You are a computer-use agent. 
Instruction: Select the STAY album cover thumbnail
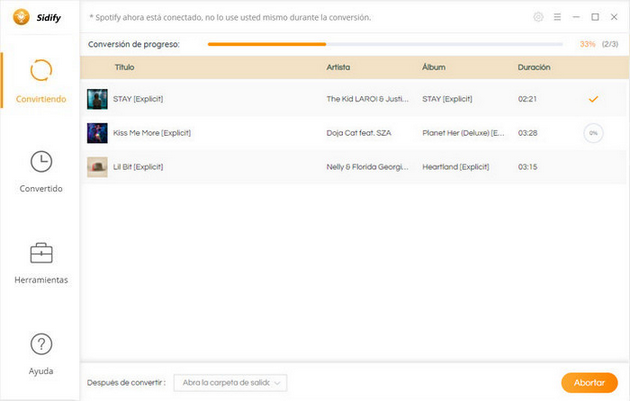click(x=97, y=99)
